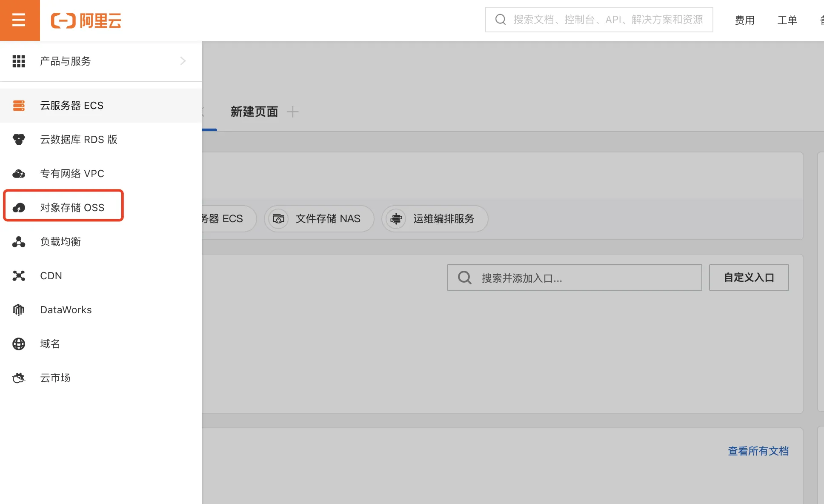Open 查看所有文档 link

[x=758, y=451]
